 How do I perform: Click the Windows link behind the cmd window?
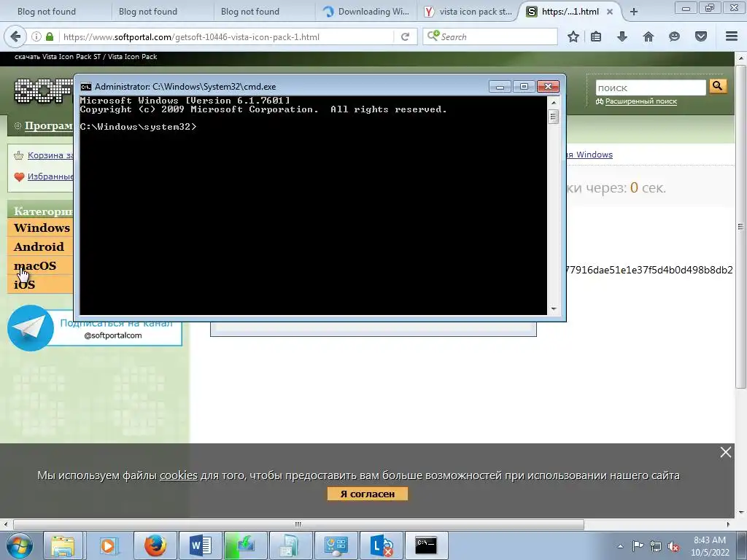tap(594, 155)
